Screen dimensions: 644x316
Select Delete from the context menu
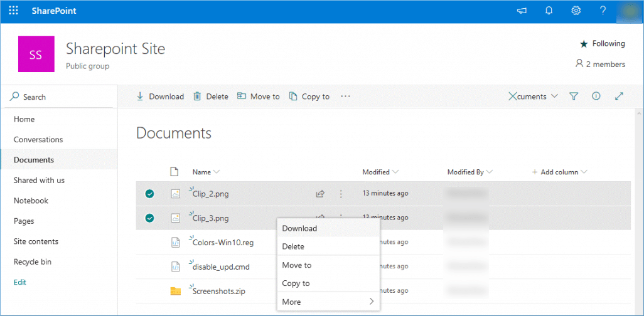tap(293, 246)
